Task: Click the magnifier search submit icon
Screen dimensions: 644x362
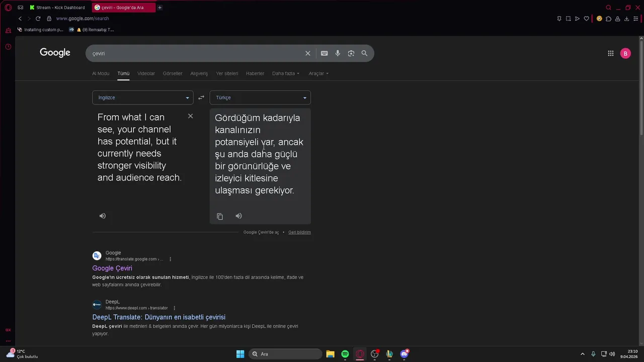Action: pos(364,53)
